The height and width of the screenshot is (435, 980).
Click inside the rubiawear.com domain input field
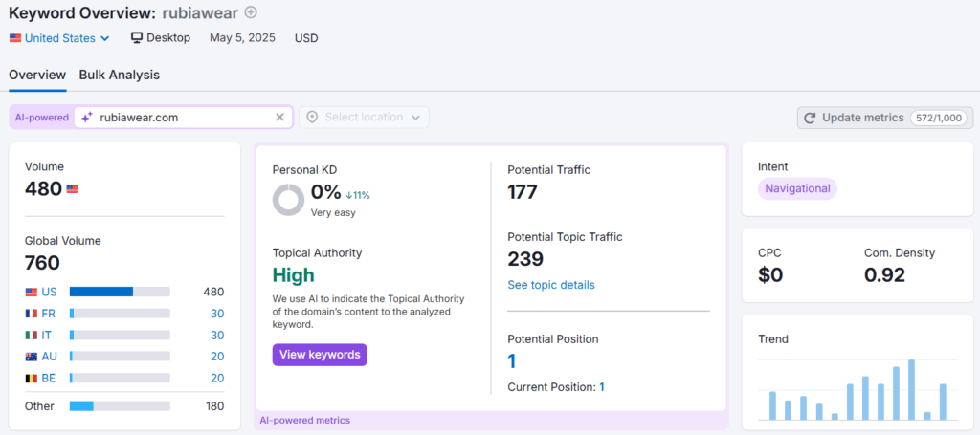(x=184, y=117)
